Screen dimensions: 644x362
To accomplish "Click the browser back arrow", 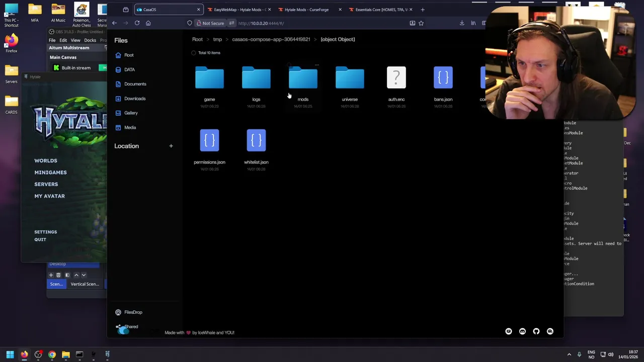I will (115, 23).
